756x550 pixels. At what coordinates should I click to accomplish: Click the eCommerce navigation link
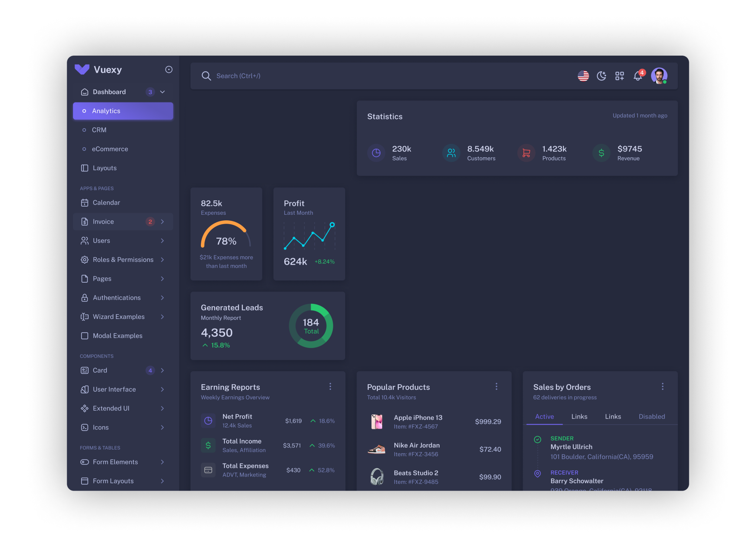(109, 149)
